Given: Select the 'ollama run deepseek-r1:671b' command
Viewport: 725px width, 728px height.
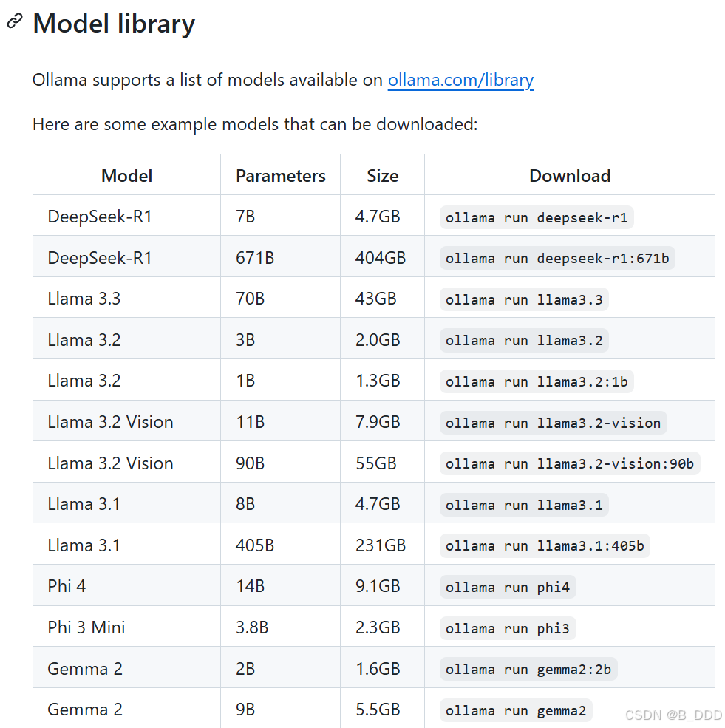Looking at the screenshot, I should pyautogui.click(x=557, y=258).
